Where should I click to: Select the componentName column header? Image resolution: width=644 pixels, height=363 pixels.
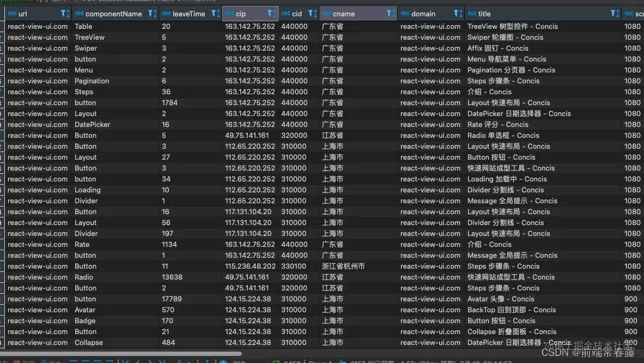(x=116, y=14)
